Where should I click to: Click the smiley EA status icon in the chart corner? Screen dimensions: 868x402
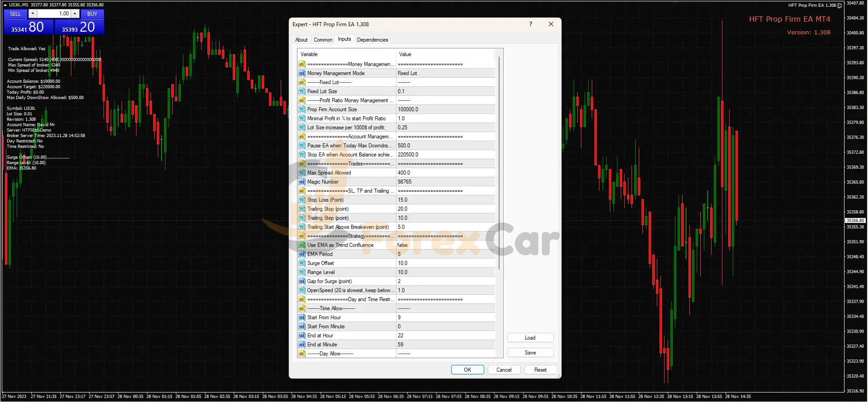point(840,5)
